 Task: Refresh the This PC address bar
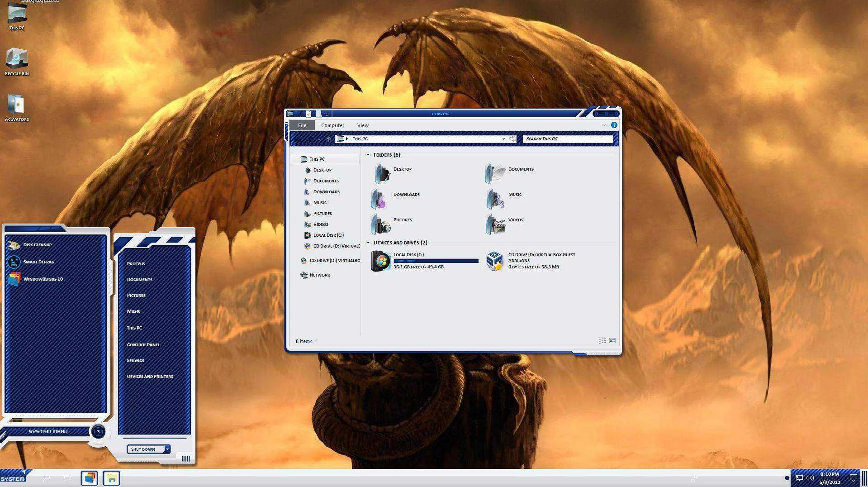tap(512, 139)
